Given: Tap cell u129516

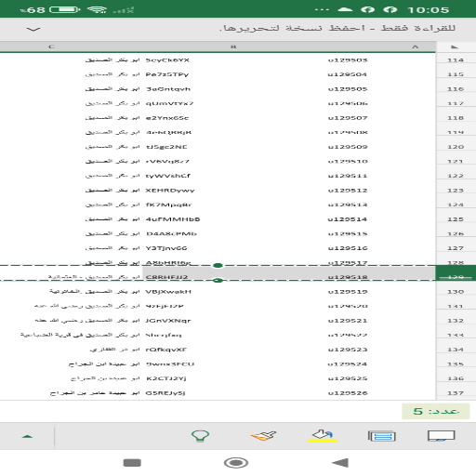Looking at the screenshot, I should pos(348,248).
